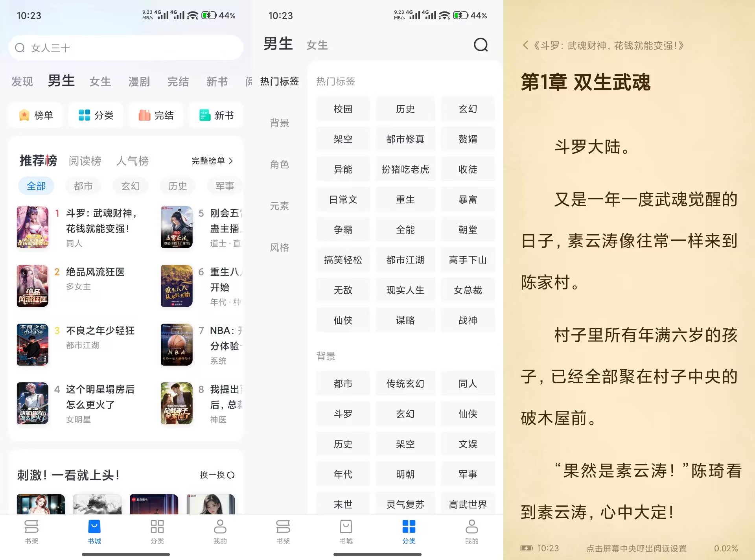Viewport: 755px width, 560px height.
Task: Open the 新书 new books icon
Action: point(216,115)
